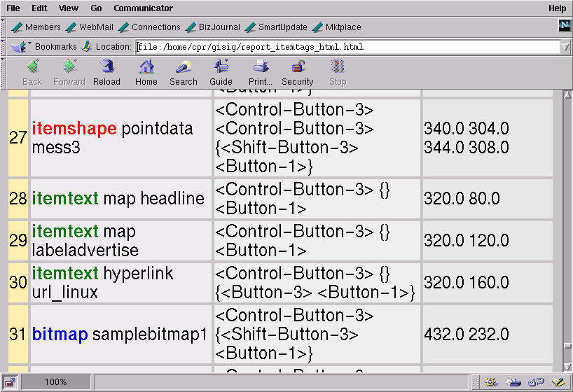This screenshot has width=573, height=392.
Task: Open Mailbox from component bar icon
Action: tap(513, 382)
